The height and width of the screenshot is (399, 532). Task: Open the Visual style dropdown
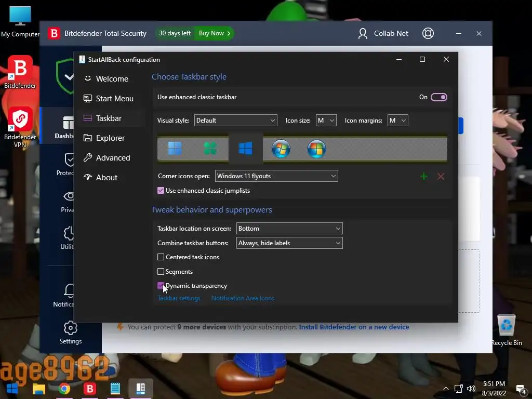point(235,121)
